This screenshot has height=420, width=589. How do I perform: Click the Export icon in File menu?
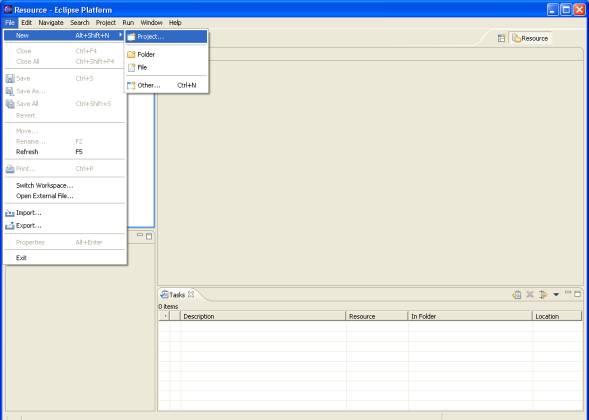pos(10,226)
